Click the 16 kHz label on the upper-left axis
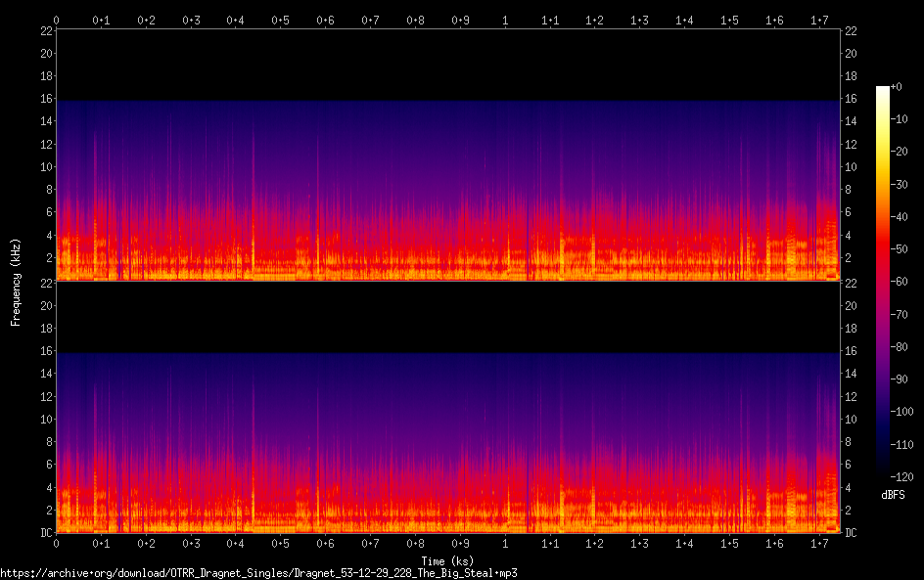This screenshot has width=924, height=580. click(x=45, y=99)
